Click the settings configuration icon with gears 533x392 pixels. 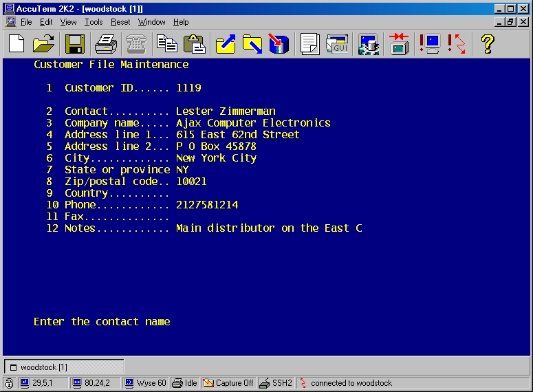tap(369, 44)
